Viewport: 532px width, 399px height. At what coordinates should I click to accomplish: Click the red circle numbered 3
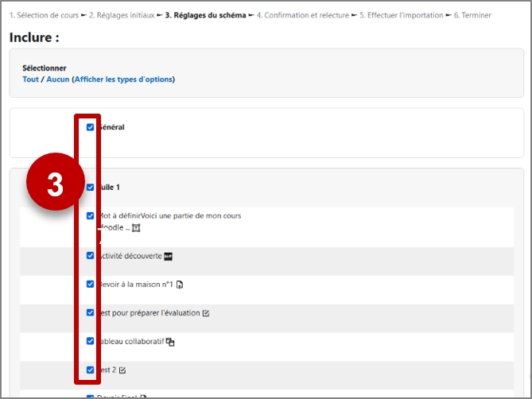click(x=56, y=182)
